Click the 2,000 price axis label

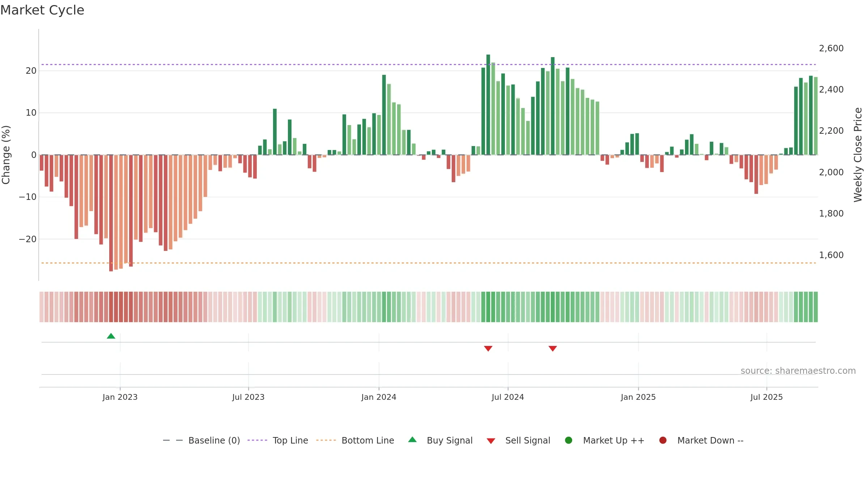click(831, 172)
